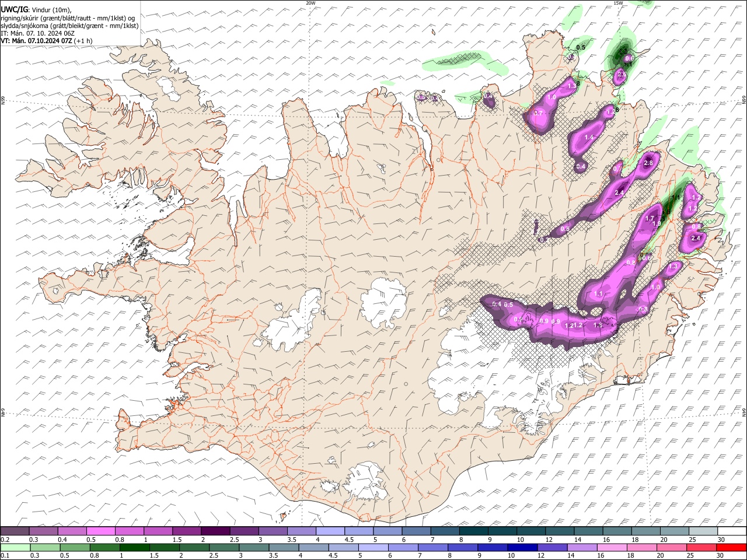747x560 pixels.
Task: Click the pink 20 swatch in the lower legend row
Action: point(671,547)
